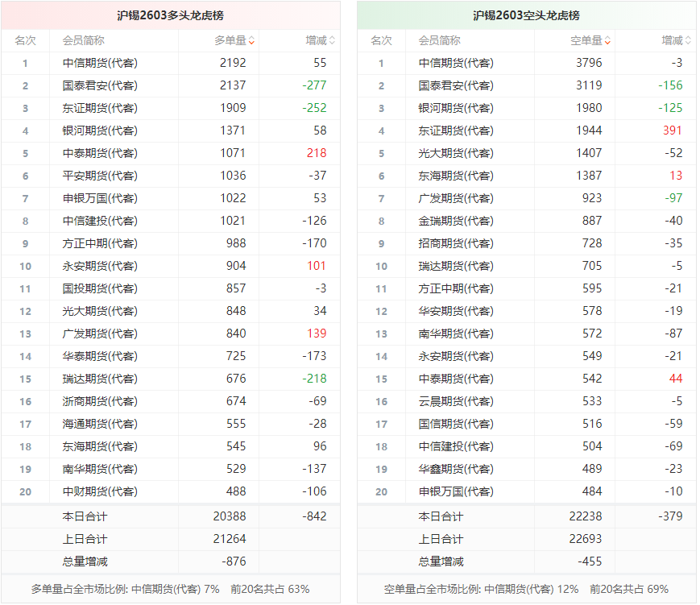Select 云晨期货(代客) in short ranking
The height and width of the screenshot is (605, 700).
coord(456,401)
